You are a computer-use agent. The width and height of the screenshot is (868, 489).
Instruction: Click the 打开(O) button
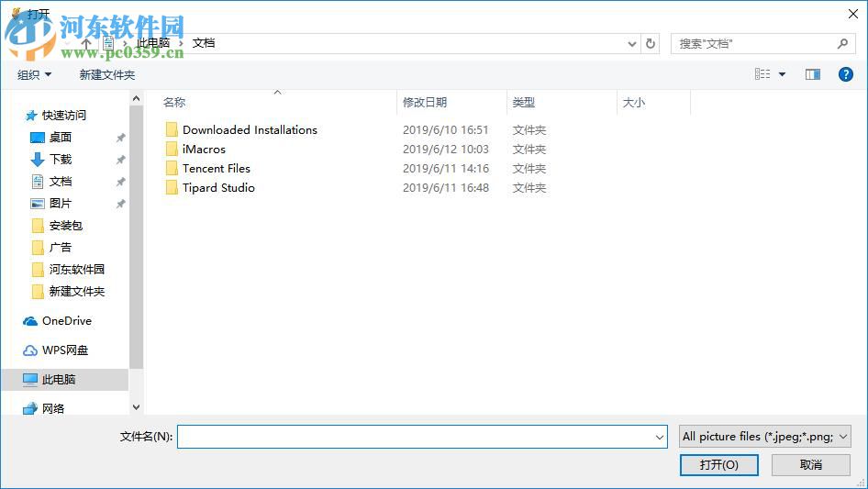pos(719,464)
